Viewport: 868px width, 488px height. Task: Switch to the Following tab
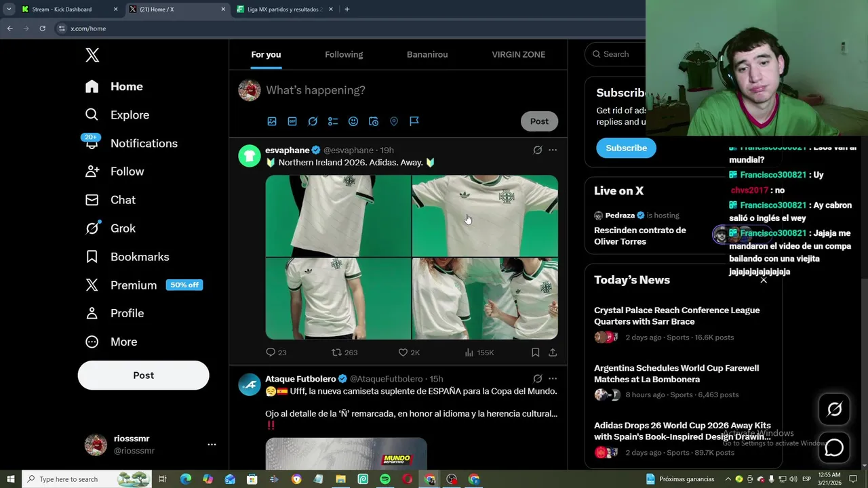point(344,54)
